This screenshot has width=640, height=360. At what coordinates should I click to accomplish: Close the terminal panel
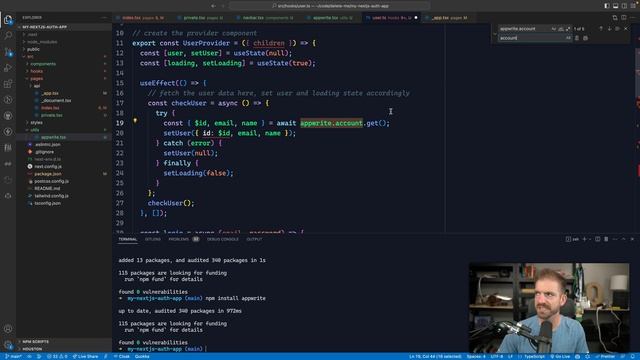[x=632, y=239]
